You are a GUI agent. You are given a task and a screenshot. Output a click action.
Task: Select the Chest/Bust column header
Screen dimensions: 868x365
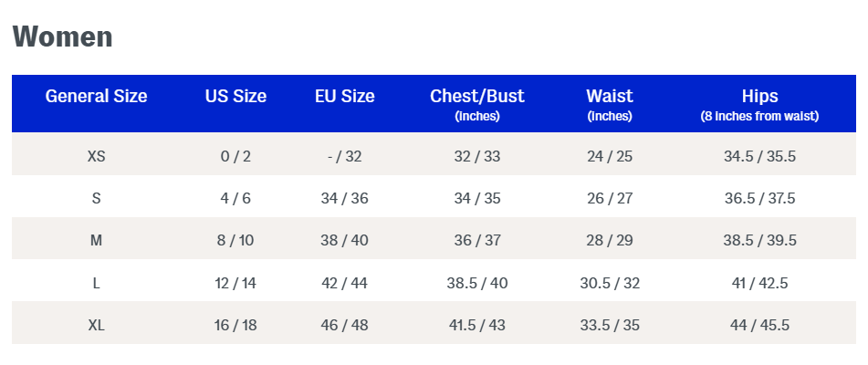click(x=477, y=96)
